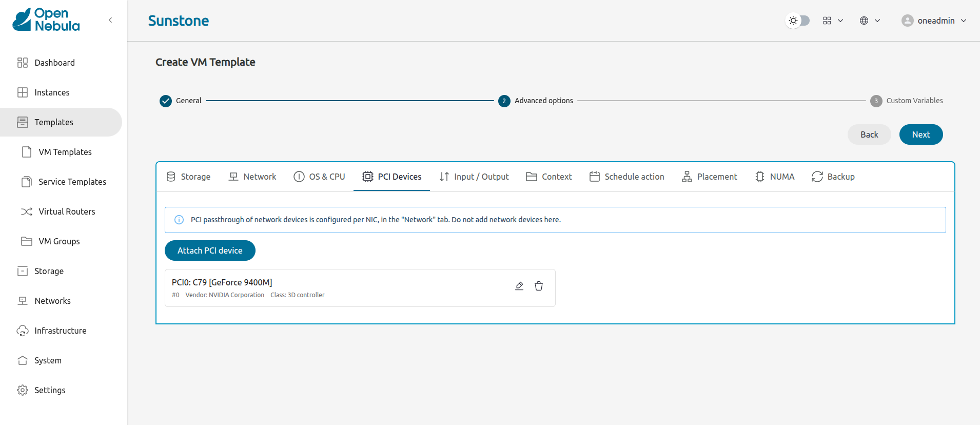Collapse the sidebar using the chevron
Viewport: 980px width, 425px height.
click(110, 20)
